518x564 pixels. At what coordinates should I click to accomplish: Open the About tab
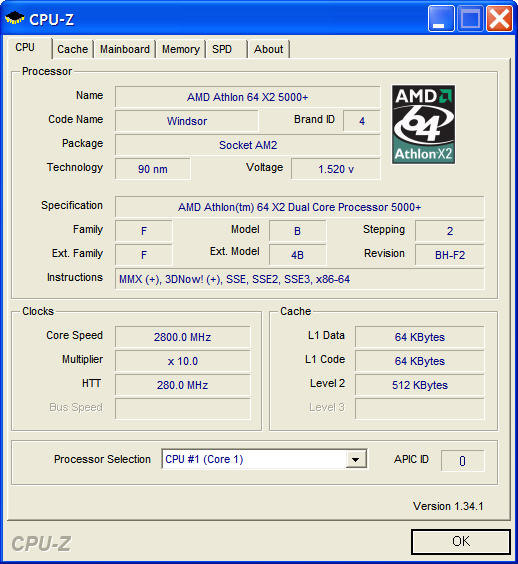(x=268, y=49)
